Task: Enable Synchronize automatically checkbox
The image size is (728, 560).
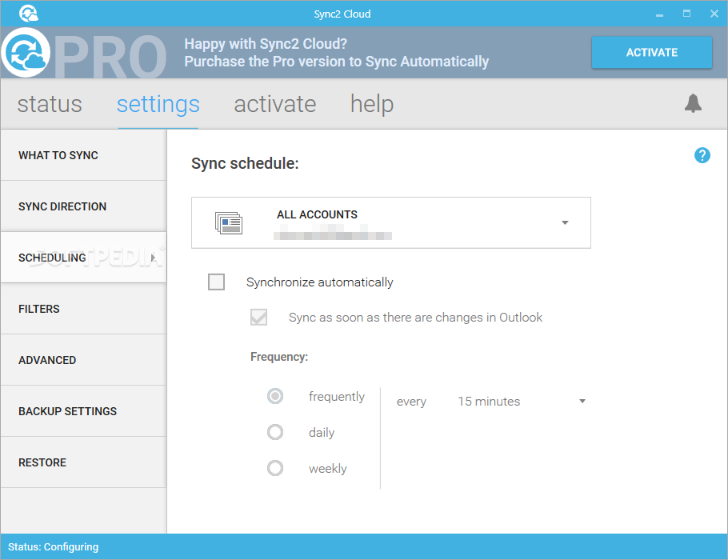Action: tap(216, 282)
